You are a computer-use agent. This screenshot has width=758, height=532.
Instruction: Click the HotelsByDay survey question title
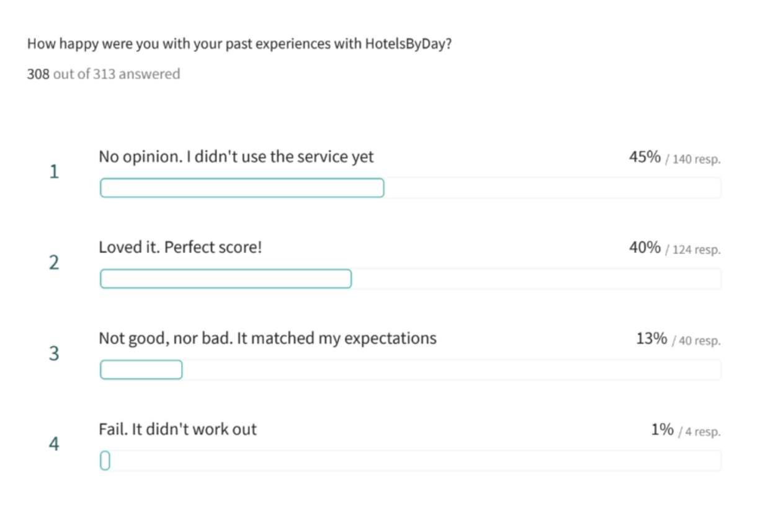pos(239,45)
